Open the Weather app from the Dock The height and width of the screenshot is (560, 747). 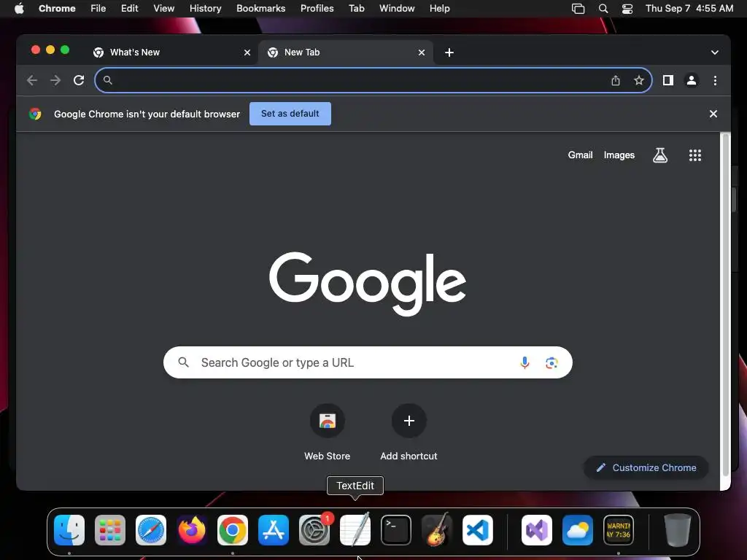point(578,530)
